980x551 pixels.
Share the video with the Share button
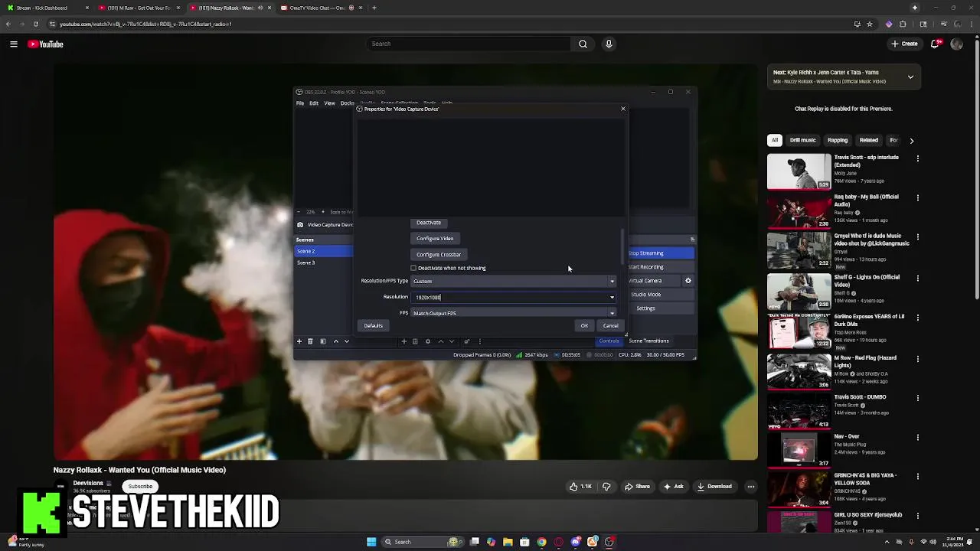click(637, 487)
